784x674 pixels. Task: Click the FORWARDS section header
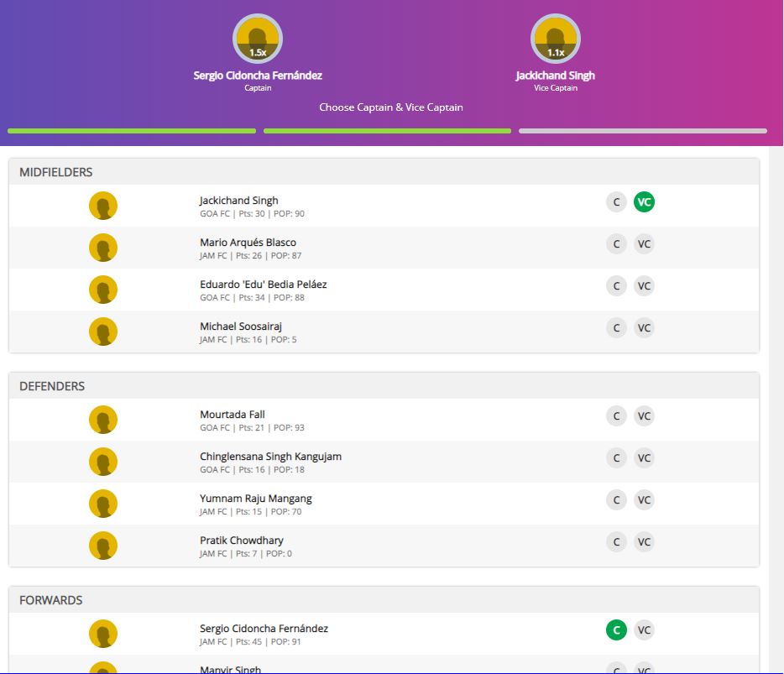(x=384, y=600)
